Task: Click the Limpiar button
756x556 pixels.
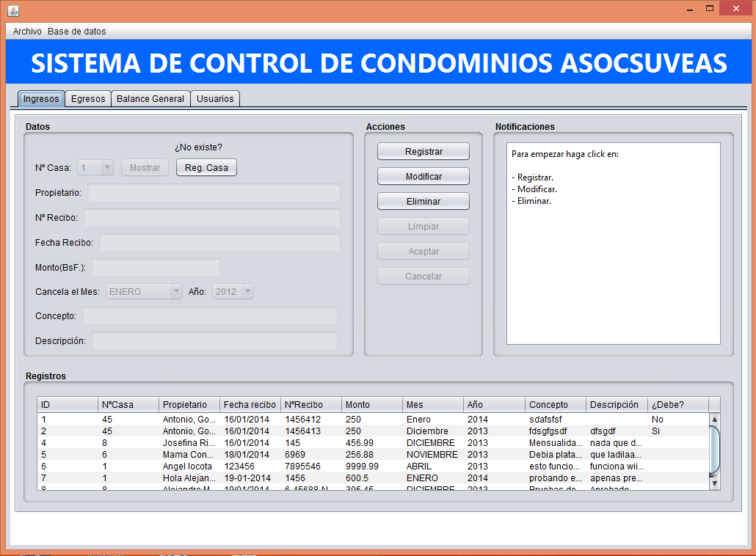Action: click(424, 227)
